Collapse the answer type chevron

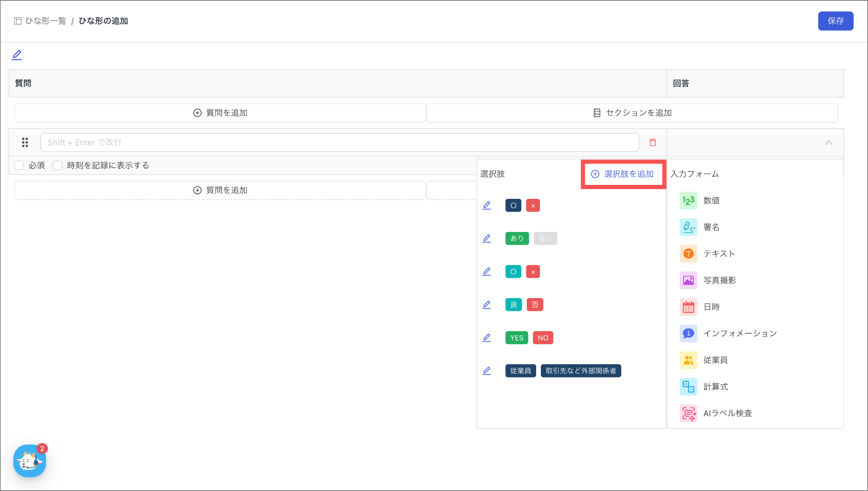(x=829, y=142)
